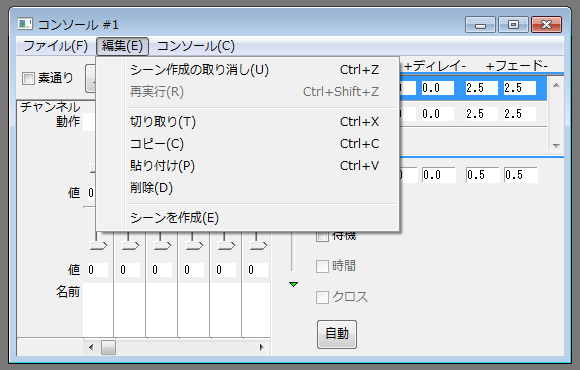
Task: Click the green master fader marker
Action: 293,284
